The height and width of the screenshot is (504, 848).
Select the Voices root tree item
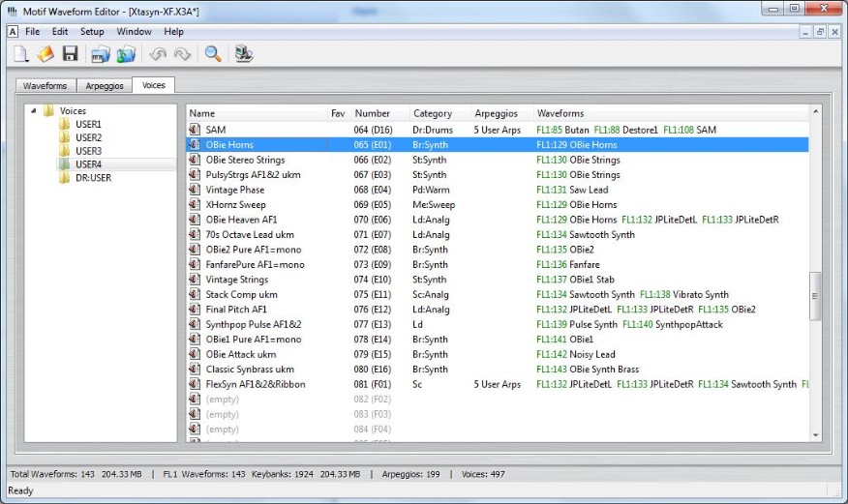pyautogui.click(x=73, y=110)
